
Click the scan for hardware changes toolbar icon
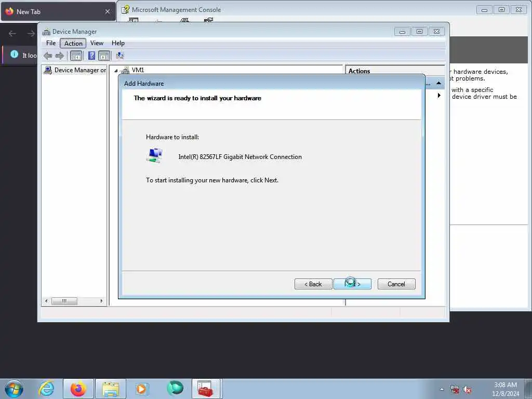pos(120,56)
